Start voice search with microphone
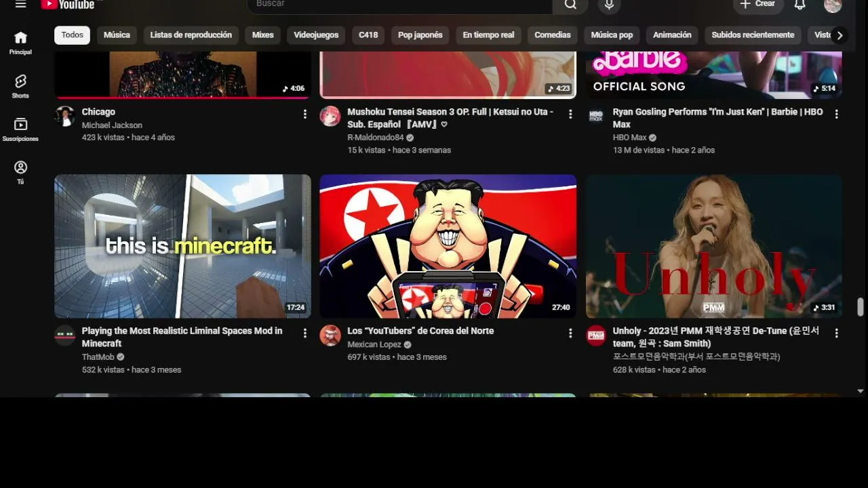This screenshot has height=488, width=868. [x=609, y=5]
